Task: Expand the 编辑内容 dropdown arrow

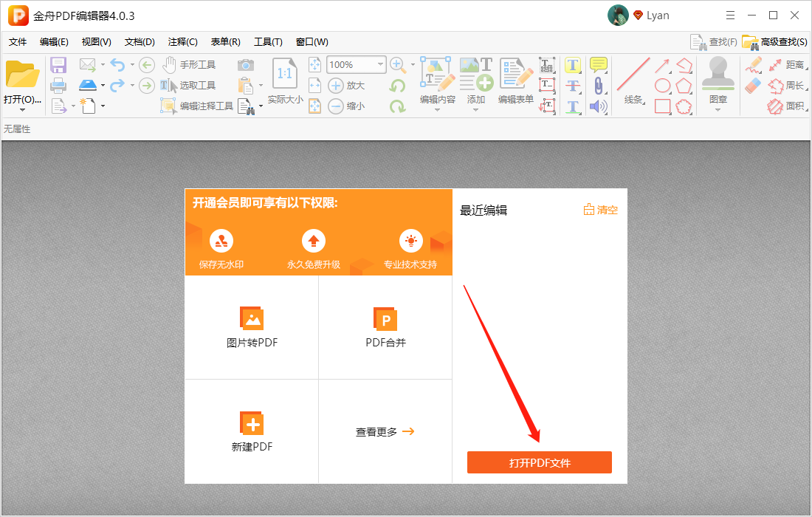Action: [x=437, y=110]
